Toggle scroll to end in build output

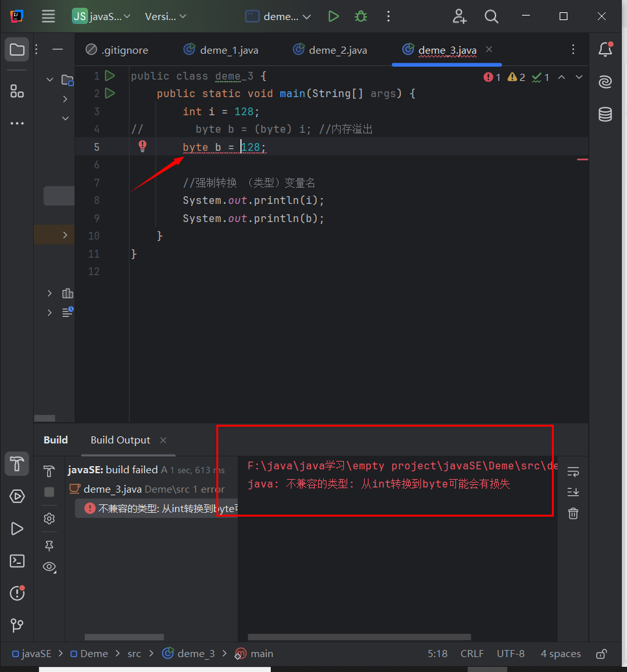[x=573, y=491]
